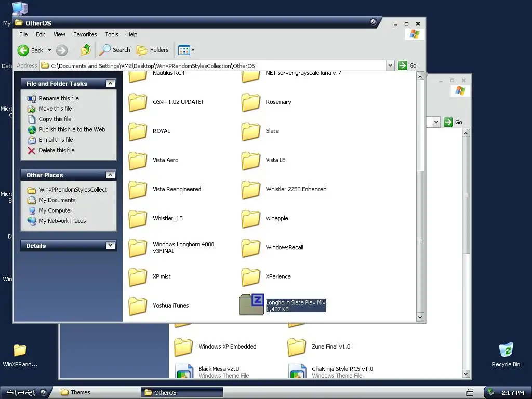This screenshot has width=532, height=399.
Task: Select Black Mesa v2.0 theme file in Themes window
Action: 184,371
